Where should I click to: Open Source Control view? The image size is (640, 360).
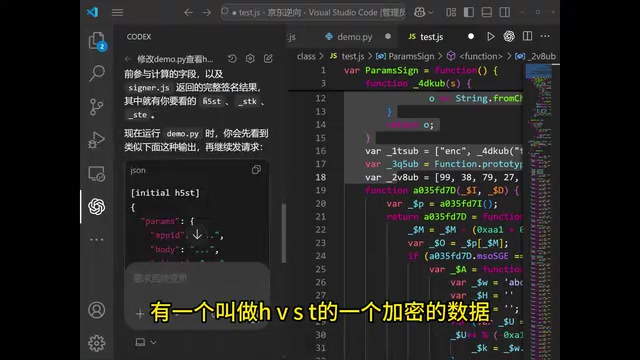point(97,107)
